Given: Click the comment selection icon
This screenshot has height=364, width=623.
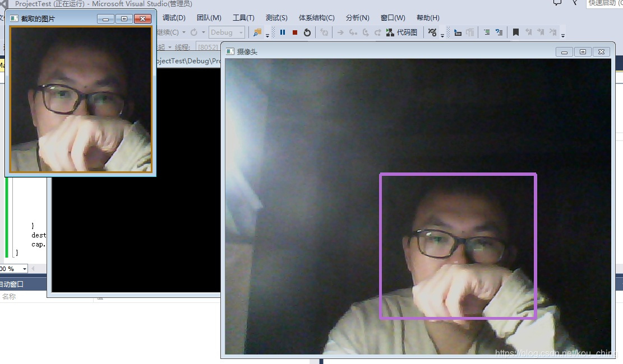Looking at the screenshot, I should 487,32.
